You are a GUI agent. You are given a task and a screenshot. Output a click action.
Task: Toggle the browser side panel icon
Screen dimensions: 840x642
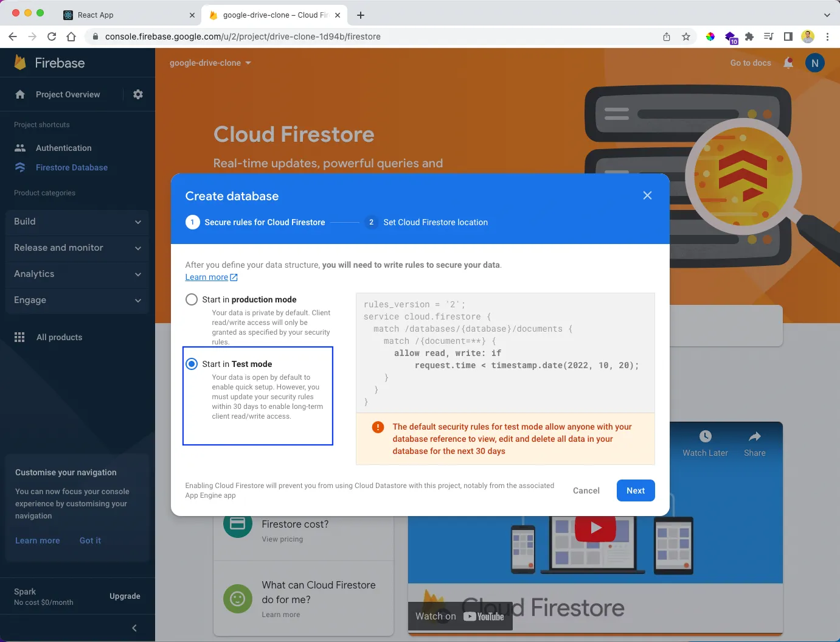pos(788,37)
